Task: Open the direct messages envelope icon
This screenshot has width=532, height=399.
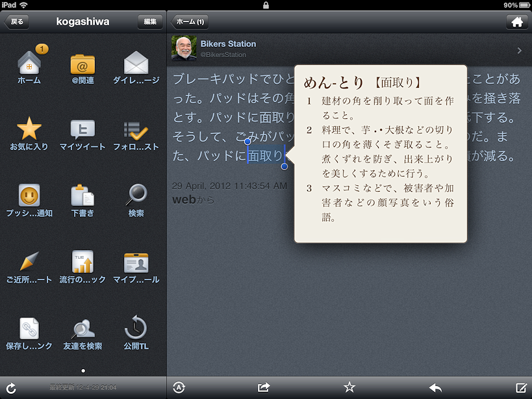Action: pos(136,63)
